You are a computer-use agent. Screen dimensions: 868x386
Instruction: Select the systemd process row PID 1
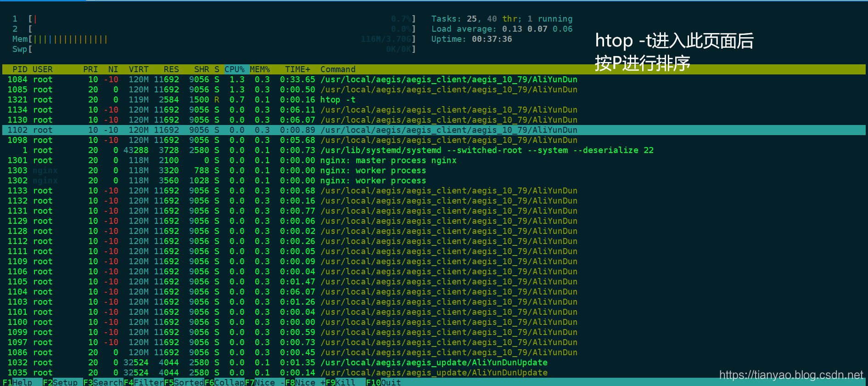pos(434,150)
